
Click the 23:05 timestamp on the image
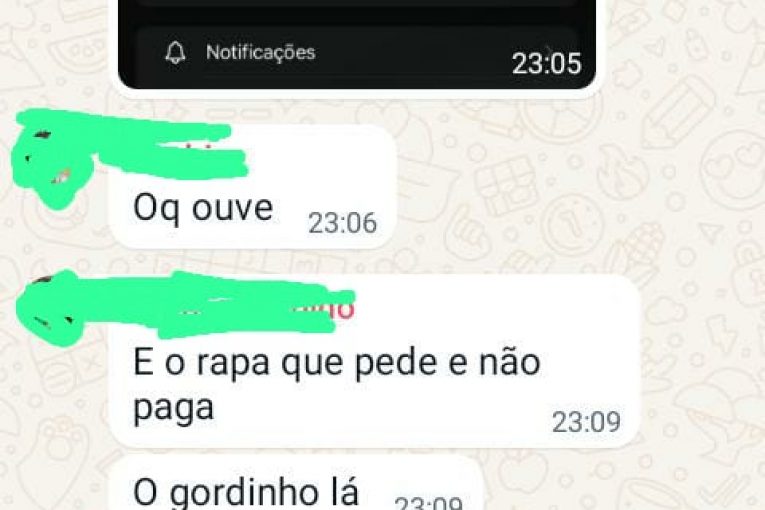click(x=546, y=63)
